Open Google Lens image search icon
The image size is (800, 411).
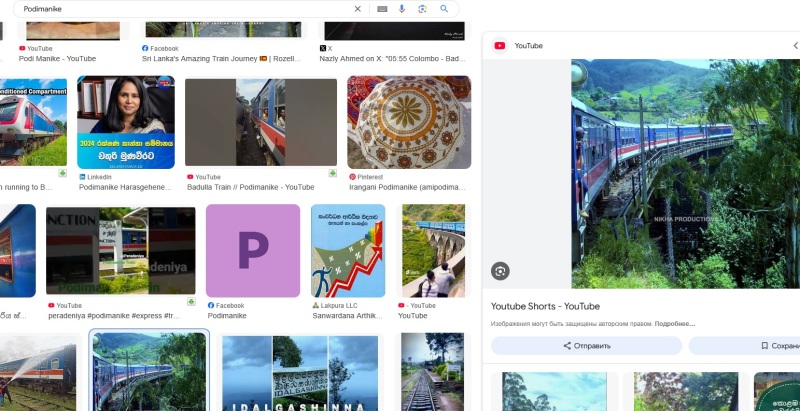[423, 9]
